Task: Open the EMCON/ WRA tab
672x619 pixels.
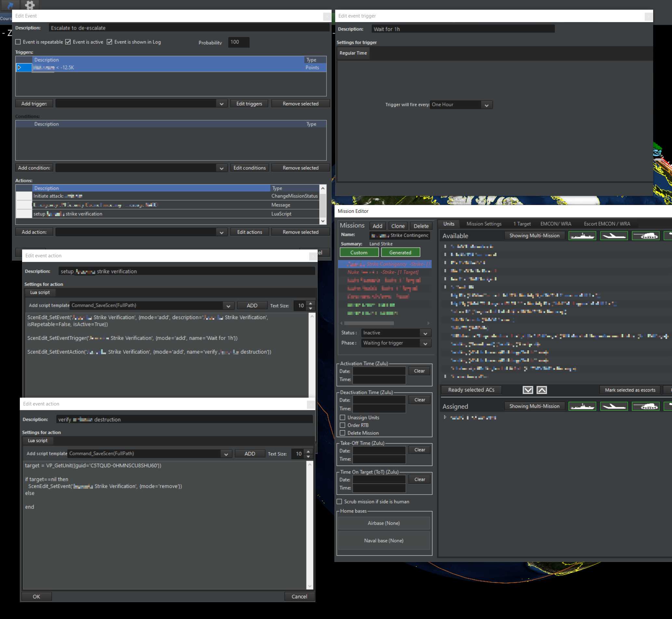Action: coord(555,224)
